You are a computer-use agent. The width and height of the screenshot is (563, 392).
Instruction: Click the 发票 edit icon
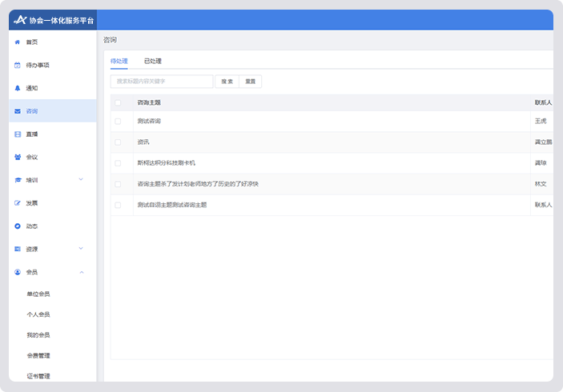[x=18, y=203]
